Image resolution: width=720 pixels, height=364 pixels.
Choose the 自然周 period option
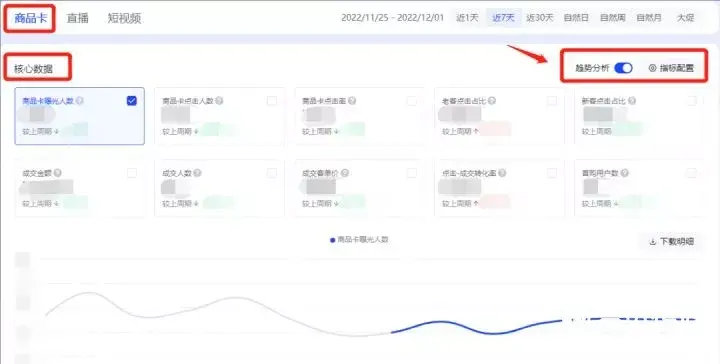(613, 18)
